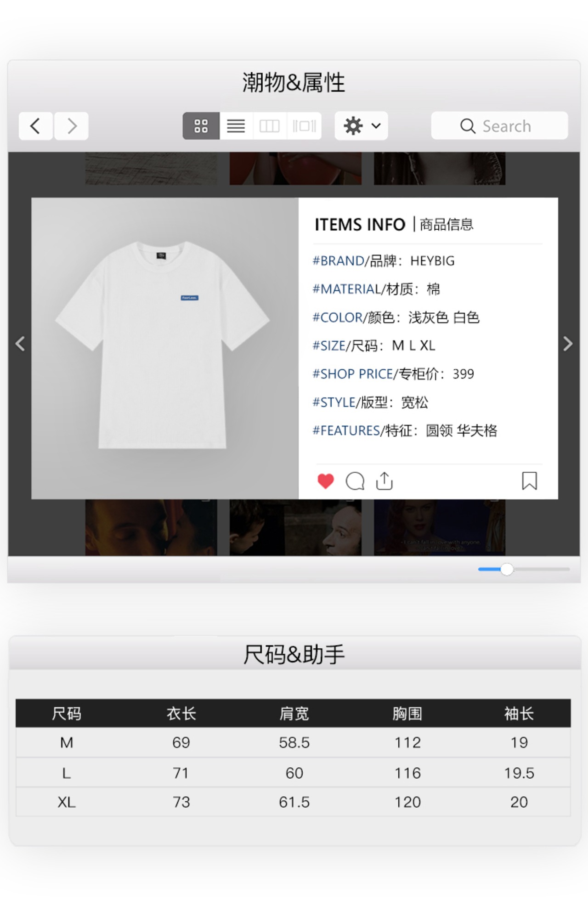Open the red-haired woman thumbnail
This screenshot has width=588, height=900.
[x=440, y=527]
